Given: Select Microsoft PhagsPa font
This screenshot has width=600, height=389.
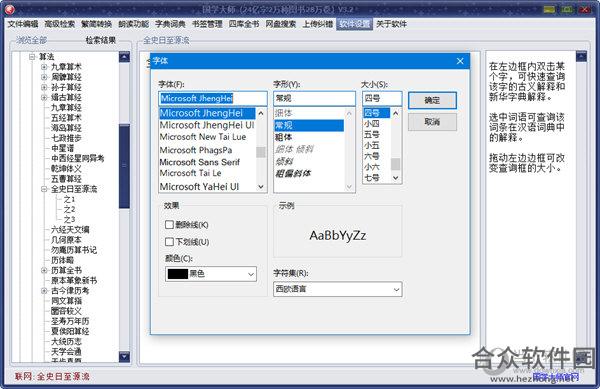Looking at the screenshot, I should (x=196, y=150).
